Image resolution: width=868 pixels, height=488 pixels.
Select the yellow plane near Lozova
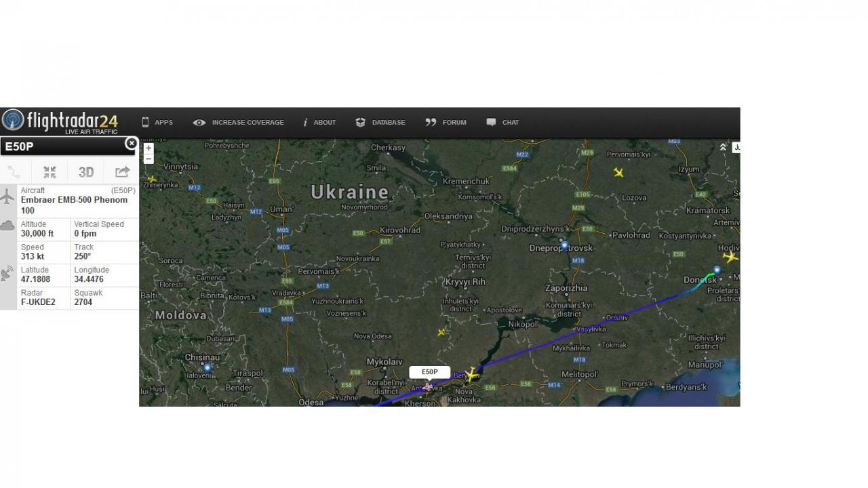point(618,173)
